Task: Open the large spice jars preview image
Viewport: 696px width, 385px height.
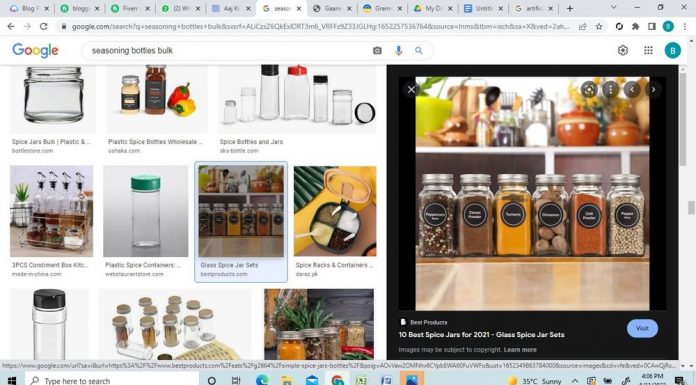Action: 532,193
